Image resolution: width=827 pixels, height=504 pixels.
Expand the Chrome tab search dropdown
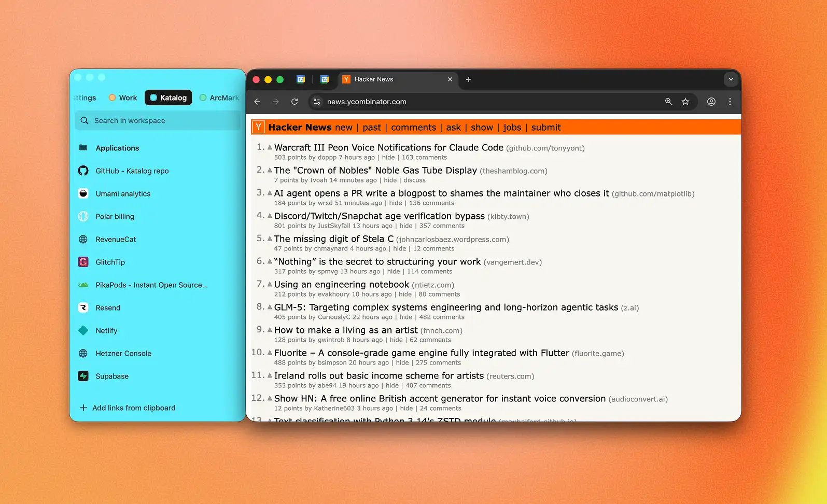coord(731,79)
